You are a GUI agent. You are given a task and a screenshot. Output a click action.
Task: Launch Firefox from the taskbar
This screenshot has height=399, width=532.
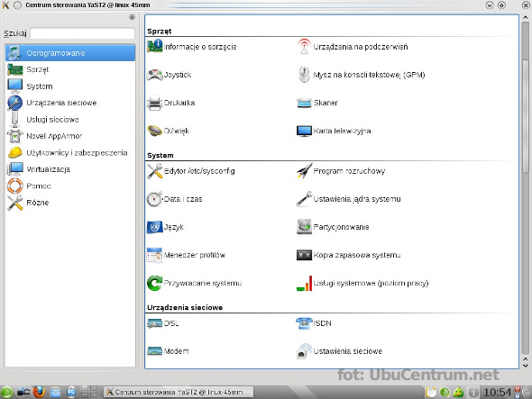click(39, 392)
